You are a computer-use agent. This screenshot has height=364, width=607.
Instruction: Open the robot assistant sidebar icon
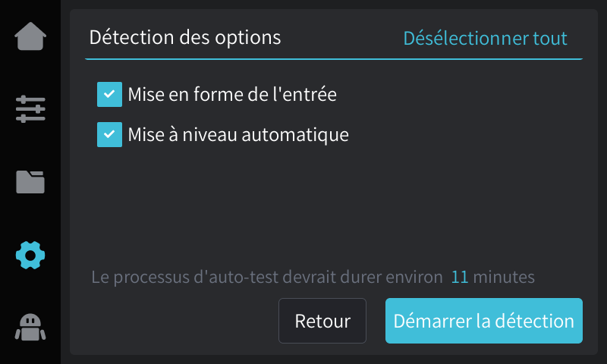[x=30, y=327]
